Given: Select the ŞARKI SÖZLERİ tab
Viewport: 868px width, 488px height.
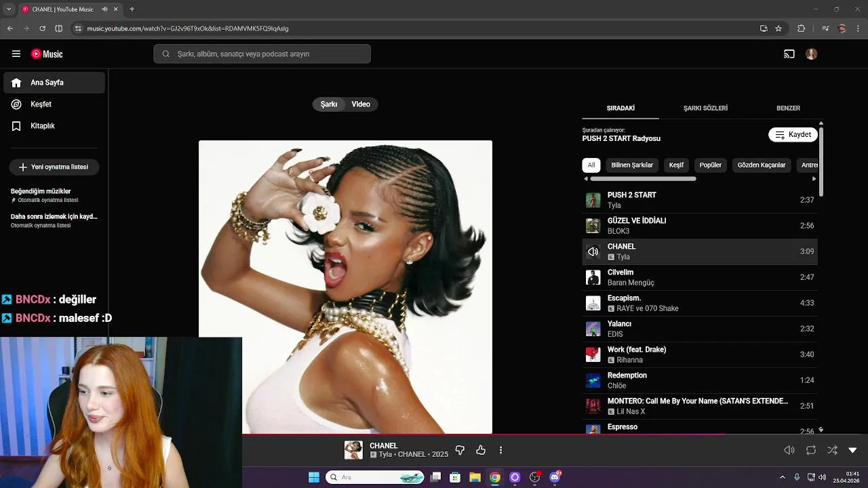Looking at the screenshot, I should point(705,108).
